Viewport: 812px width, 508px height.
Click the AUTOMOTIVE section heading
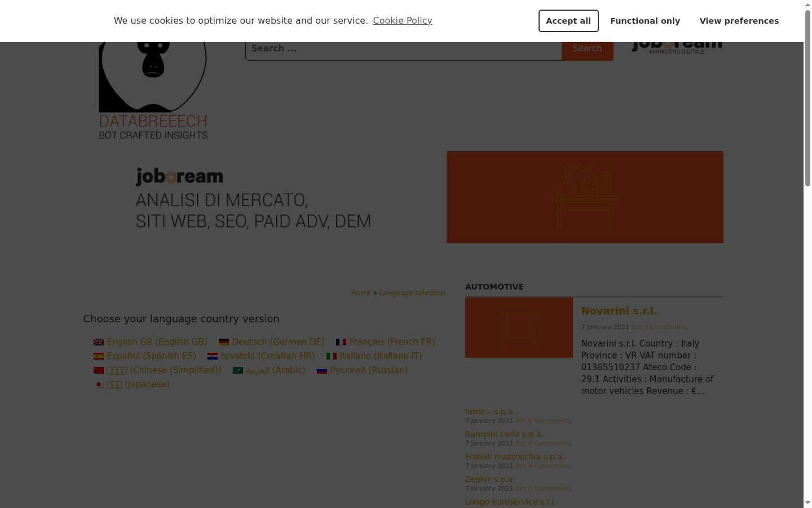(495, 287)
